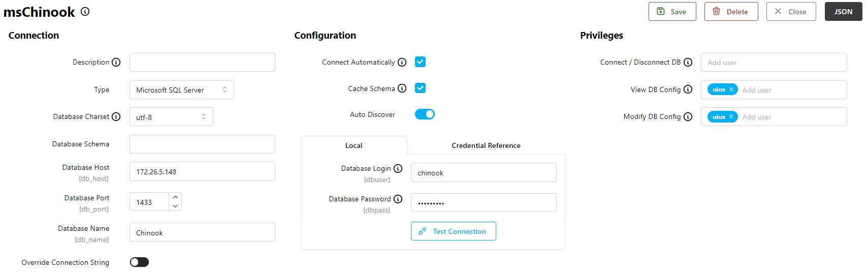The image size is (868, 273).
Task: Click the JSON button
Action: (x=843, y=12)
